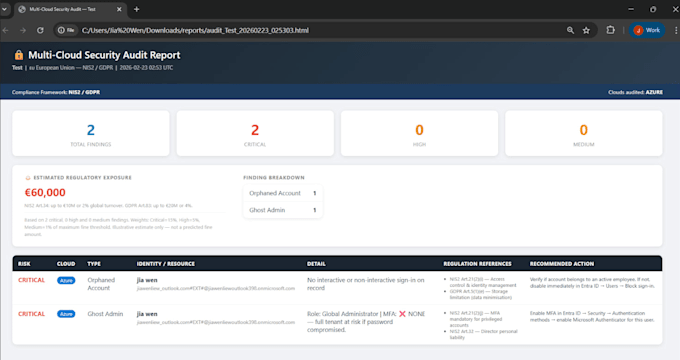Click the red X MFA NONE icon
680x360 pixels.
click(402, 314)
